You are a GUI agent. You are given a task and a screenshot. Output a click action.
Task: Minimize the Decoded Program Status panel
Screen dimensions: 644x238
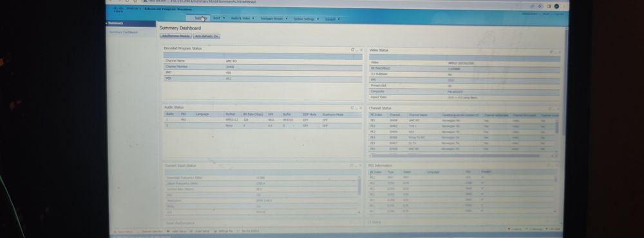[357, 50]
